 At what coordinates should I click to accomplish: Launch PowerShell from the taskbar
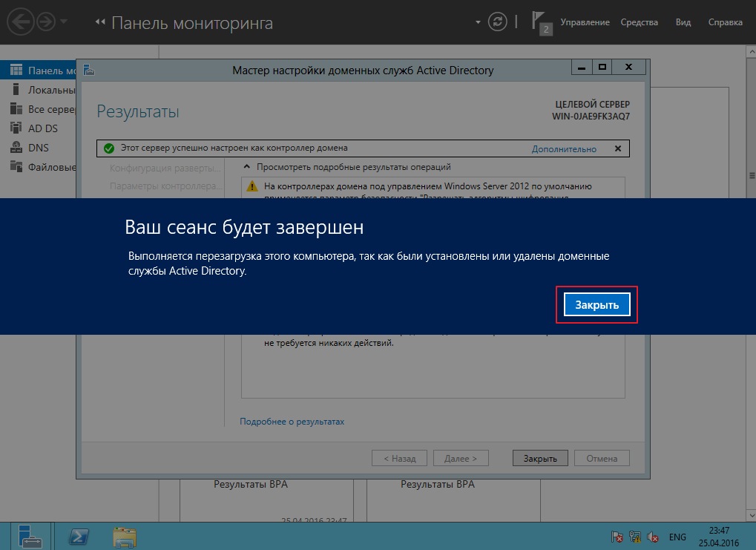pos(79,536)
